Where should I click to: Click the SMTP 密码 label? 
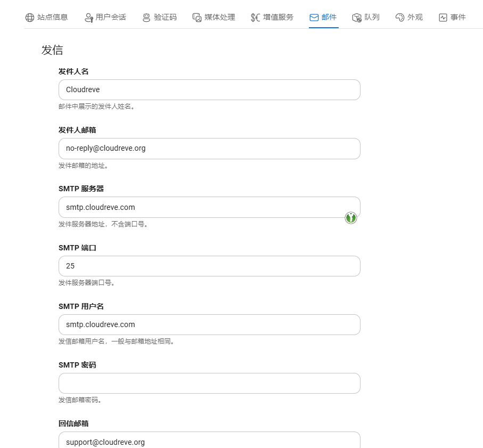pos(77,365)
